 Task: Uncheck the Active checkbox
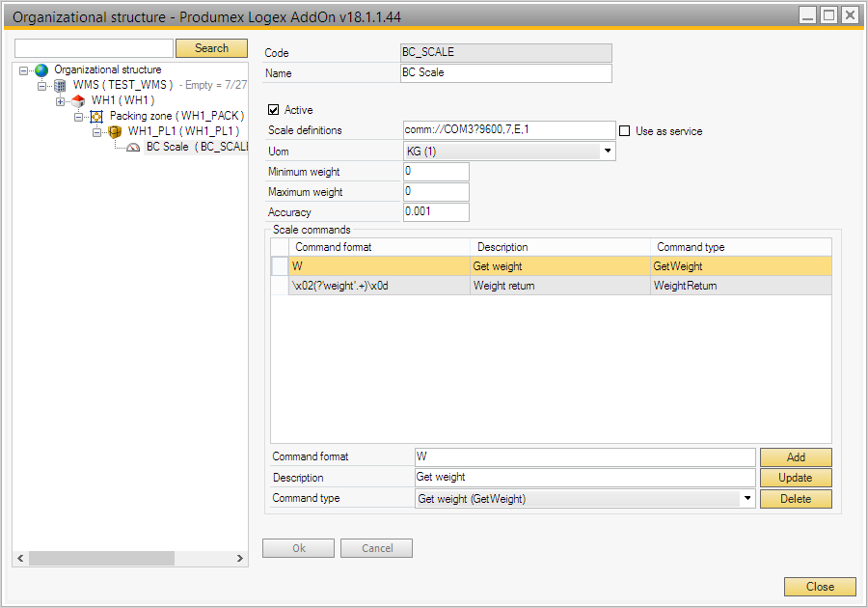click(274, 110)
